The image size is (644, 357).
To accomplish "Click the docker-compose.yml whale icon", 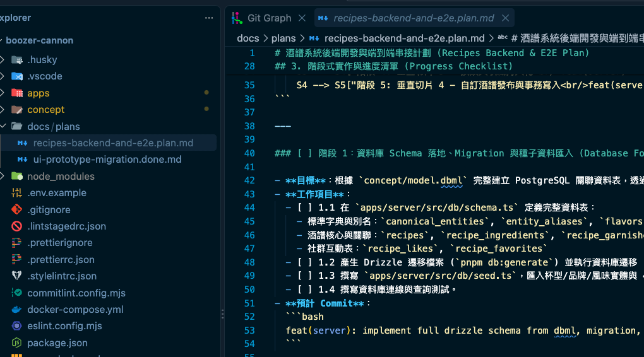I will [x=17, y=310].
